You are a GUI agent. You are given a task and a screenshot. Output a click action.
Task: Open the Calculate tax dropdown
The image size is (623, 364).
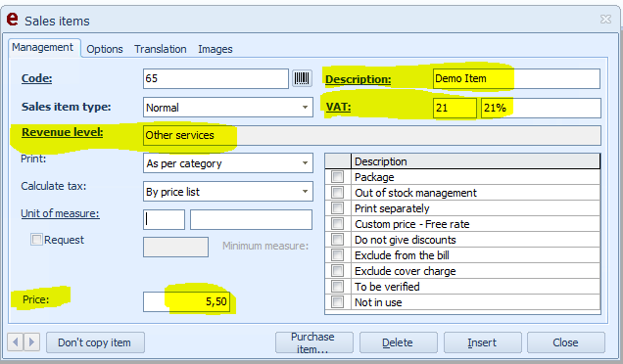point(305,192)
